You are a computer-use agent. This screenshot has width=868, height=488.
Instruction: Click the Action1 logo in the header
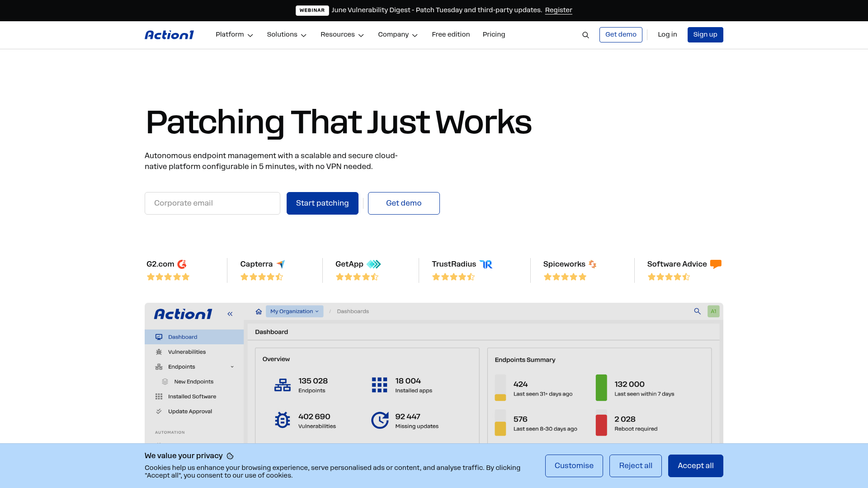click(x=169, y=35)
